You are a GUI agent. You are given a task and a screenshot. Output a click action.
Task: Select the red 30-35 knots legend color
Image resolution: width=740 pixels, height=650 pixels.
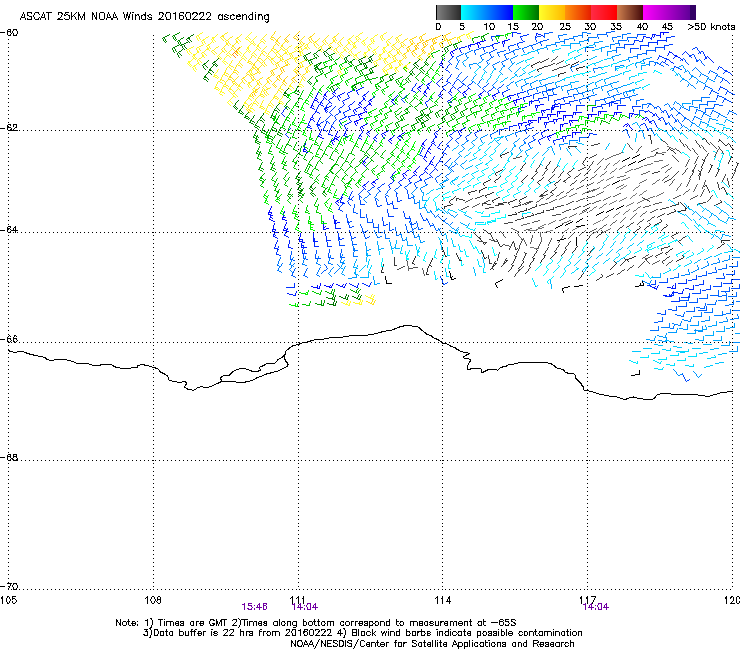[x=604, y=12]
